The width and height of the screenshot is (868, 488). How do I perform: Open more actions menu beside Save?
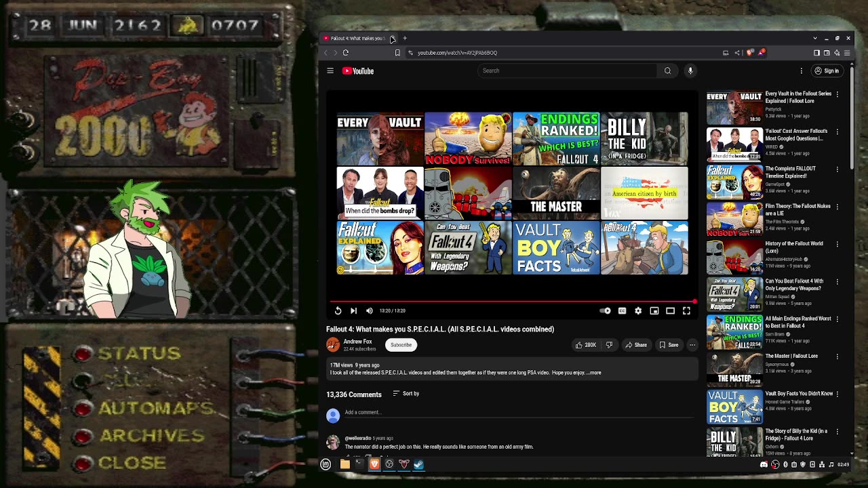click(692, 345)
